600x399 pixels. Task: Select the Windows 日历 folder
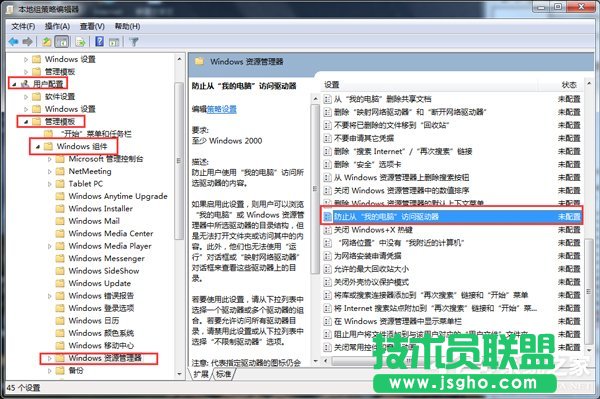coord(94,321)
